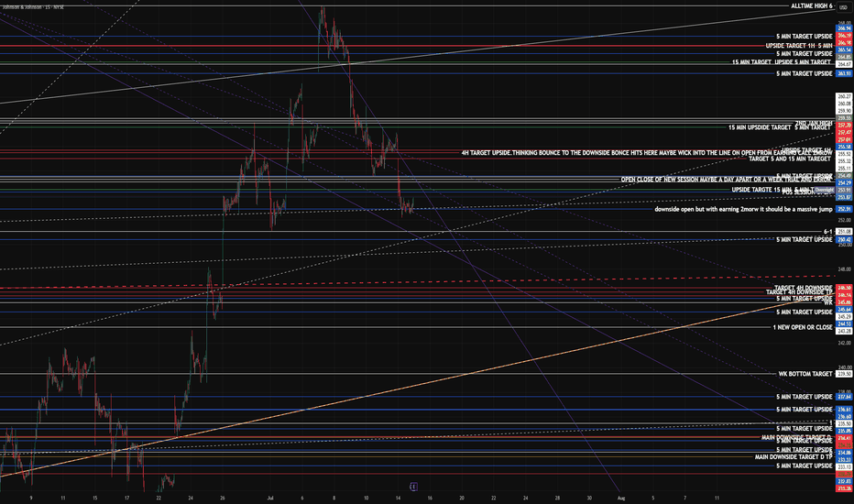
Task: Click the 239.50 price axis tag
Action: pyautogui.click(x=844, y=374)
